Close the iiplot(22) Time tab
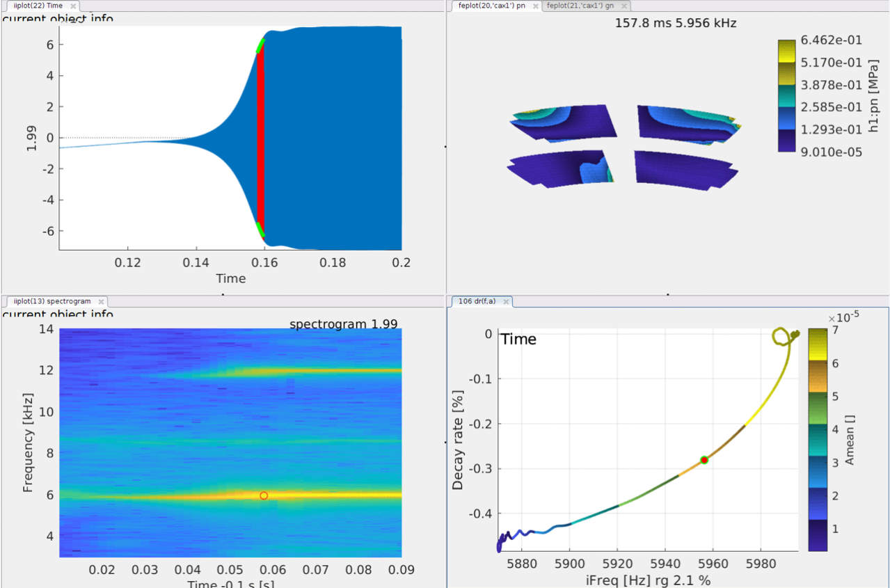The height and width of the screenshot is (588, 890). point(74,6)
